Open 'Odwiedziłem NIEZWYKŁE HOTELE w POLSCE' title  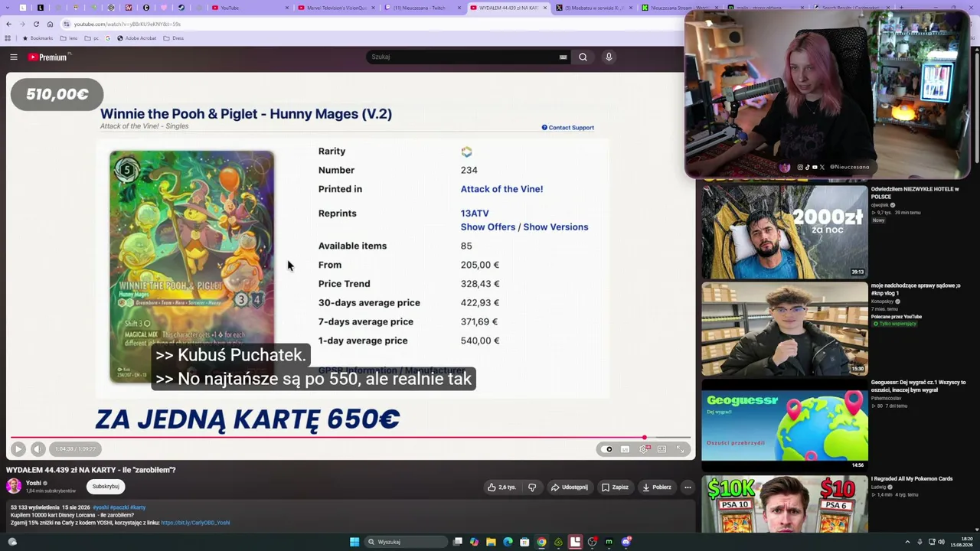click(915, 193)
